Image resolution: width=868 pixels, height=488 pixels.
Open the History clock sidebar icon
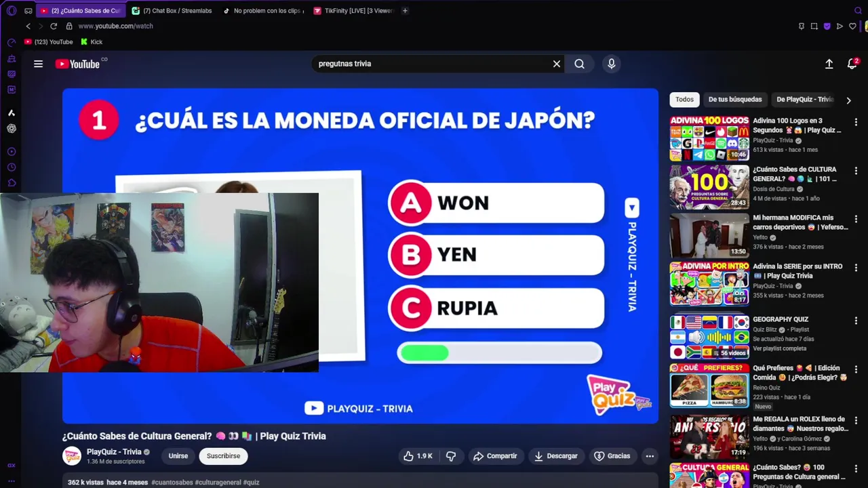click(12, 167)
